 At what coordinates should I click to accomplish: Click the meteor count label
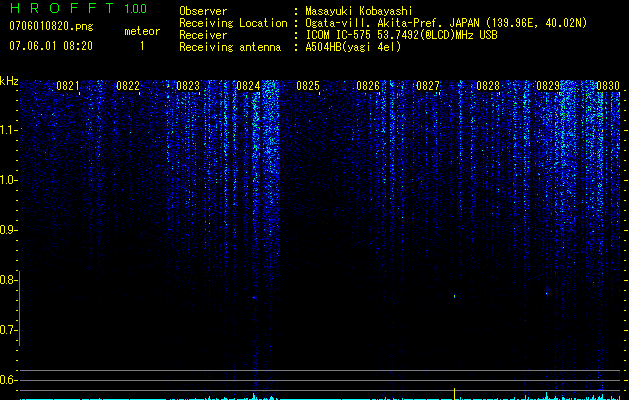pyautogui.click(x=142, y=31)
